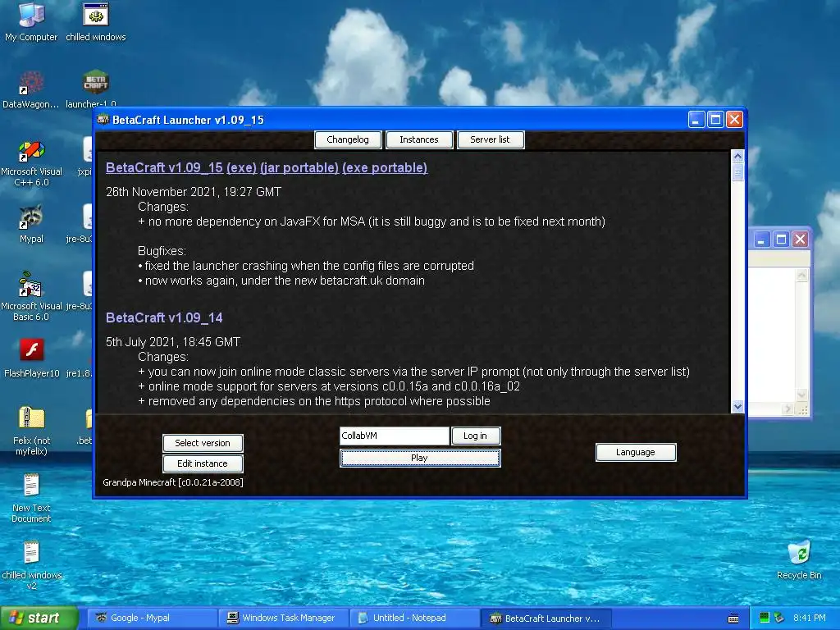Click changelog scrollbar up arrow
840x630 pixels.
tap(737, 156)
